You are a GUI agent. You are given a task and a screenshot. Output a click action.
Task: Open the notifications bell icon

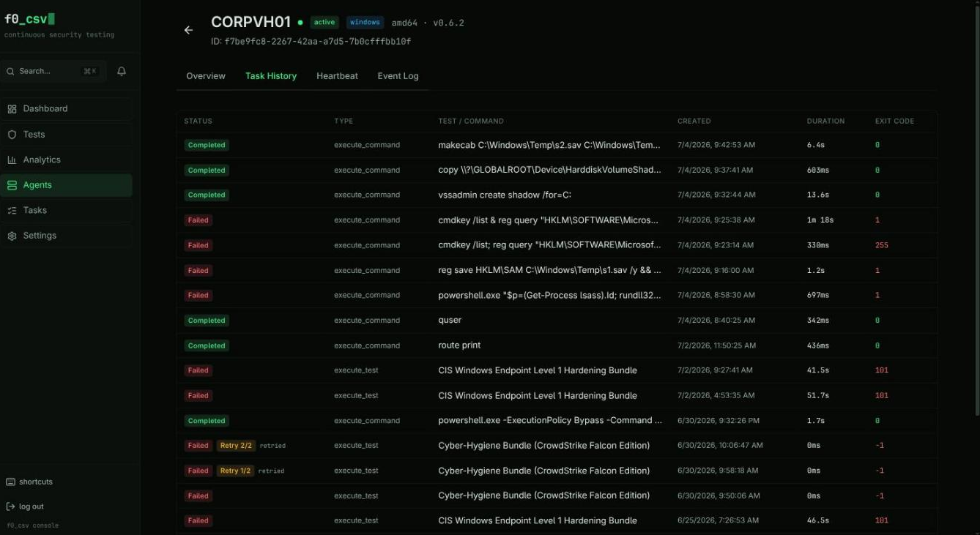(x=122, y=71)
